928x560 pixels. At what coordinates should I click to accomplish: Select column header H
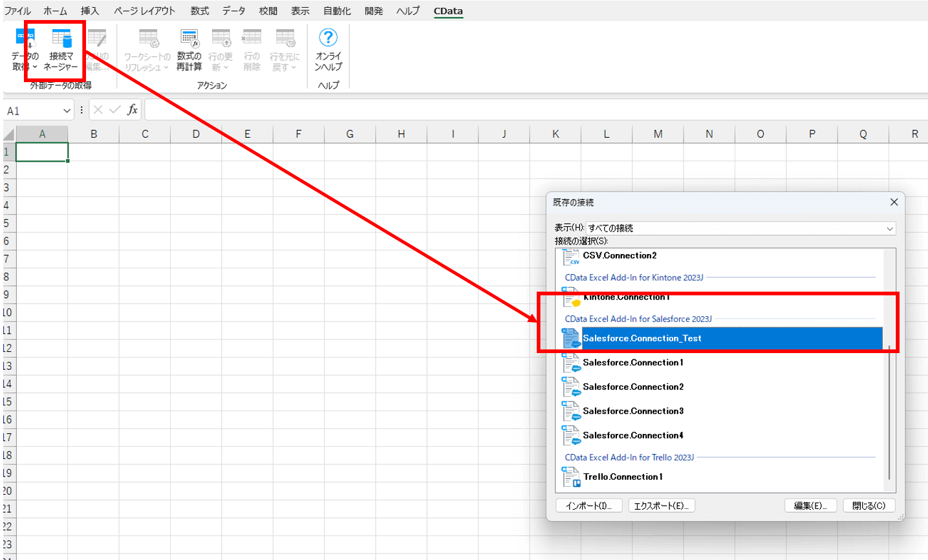(x=401, y=134)
